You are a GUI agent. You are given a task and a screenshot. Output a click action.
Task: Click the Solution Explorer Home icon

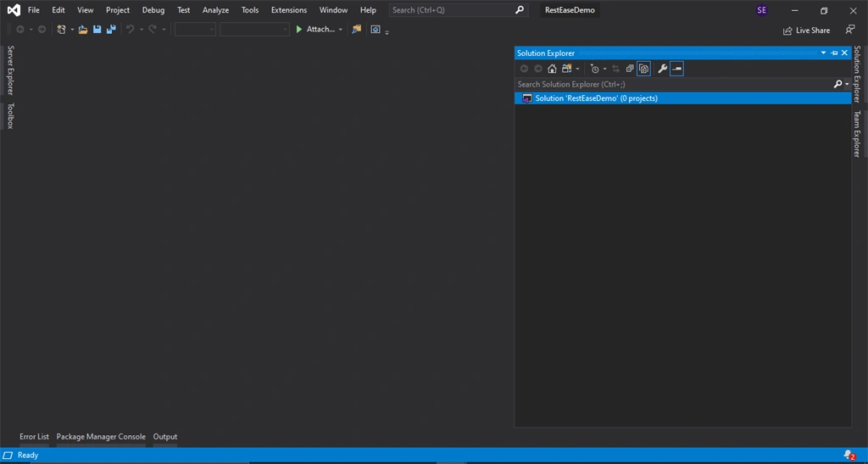pos(552,69)
